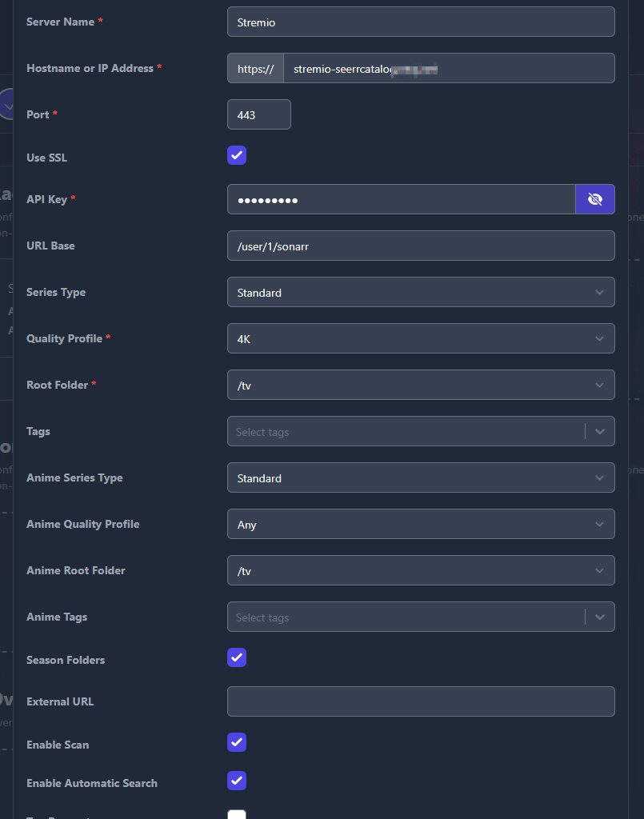Click the Port number field
The width and height of the screenshot is (644, 819).
(258, 115)
